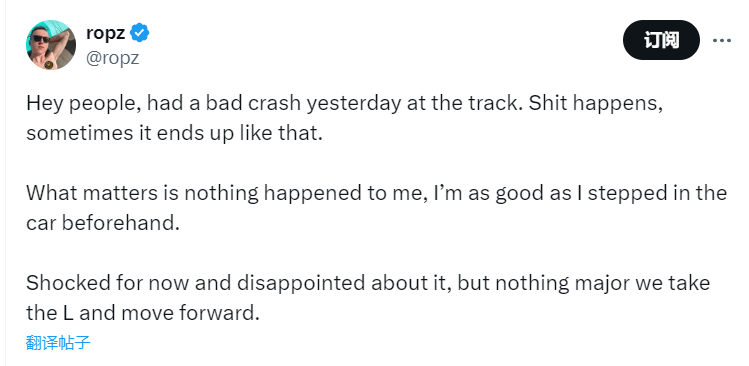The image size is (749, 366).
Task: Click the words "Shit happens," in the post
Action: 596,104
